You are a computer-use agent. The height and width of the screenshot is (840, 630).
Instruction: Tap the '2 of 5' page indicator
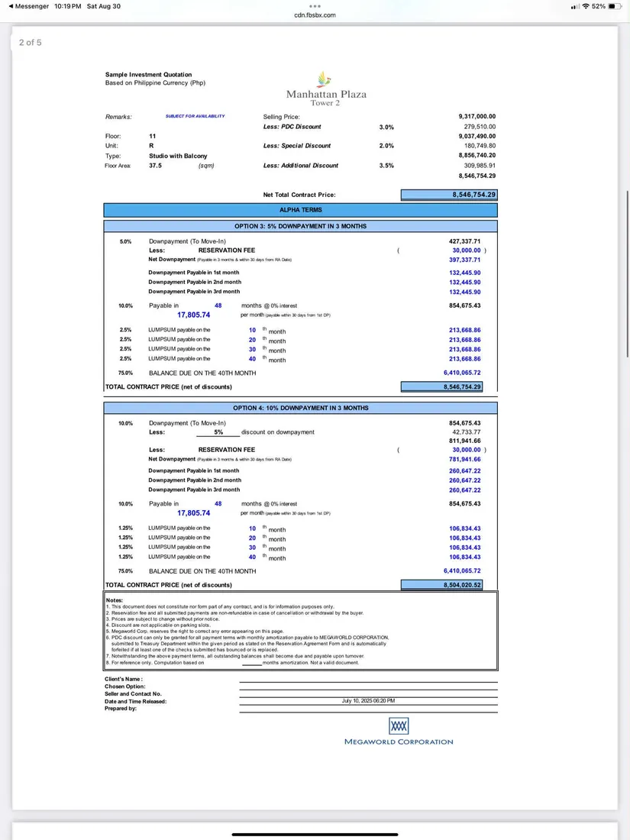point(31,43)
